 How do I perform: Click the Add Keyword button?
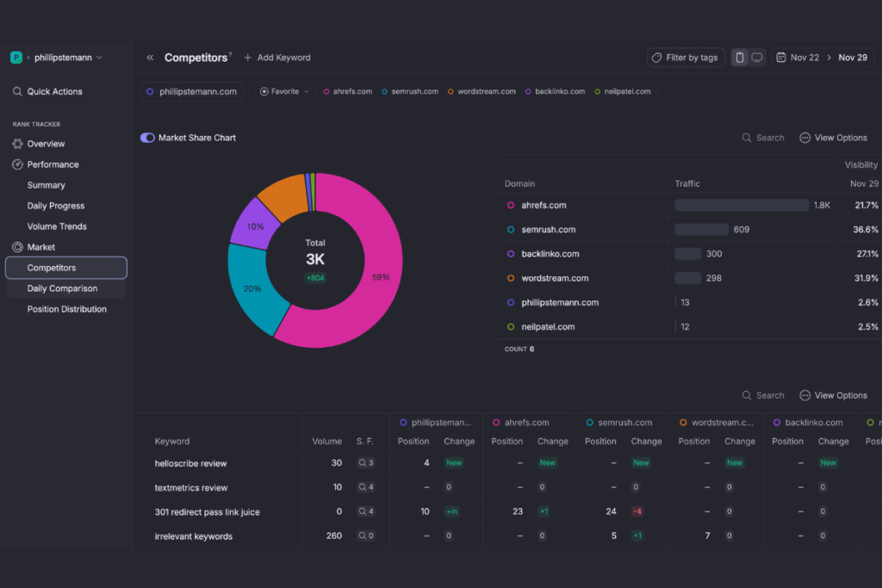click(x=277, y=58)
